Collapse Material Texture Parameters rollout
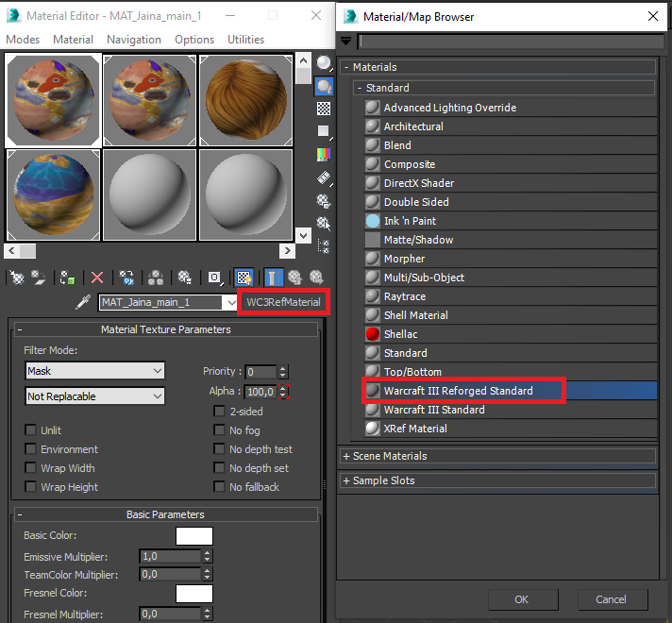Image resolution: width=672 pixels, height=623 pixels. pyautogui.click(x=166, y=329)
